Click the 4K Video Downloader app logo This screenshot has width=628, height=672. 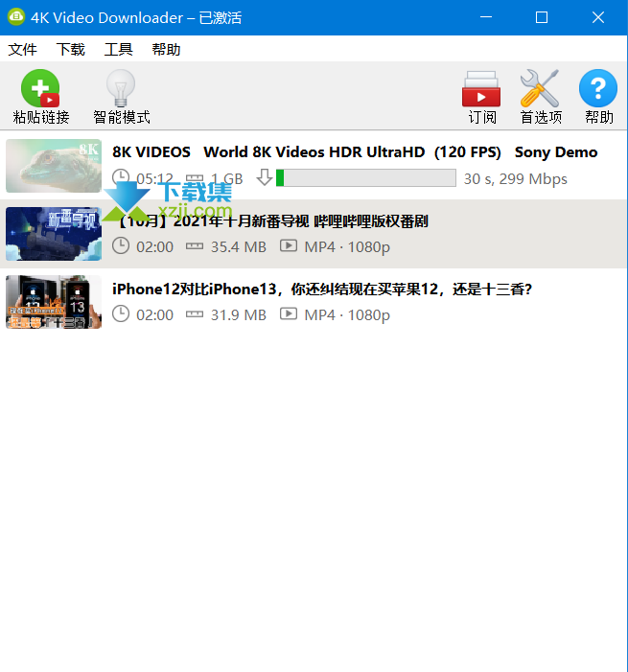click(16, 17)
